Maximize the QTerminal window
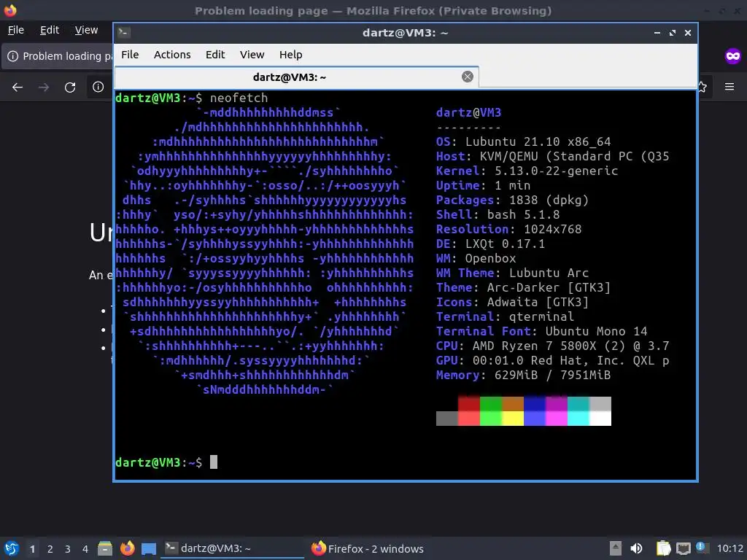This screenshot has width=747, height=560. [672, 33]
